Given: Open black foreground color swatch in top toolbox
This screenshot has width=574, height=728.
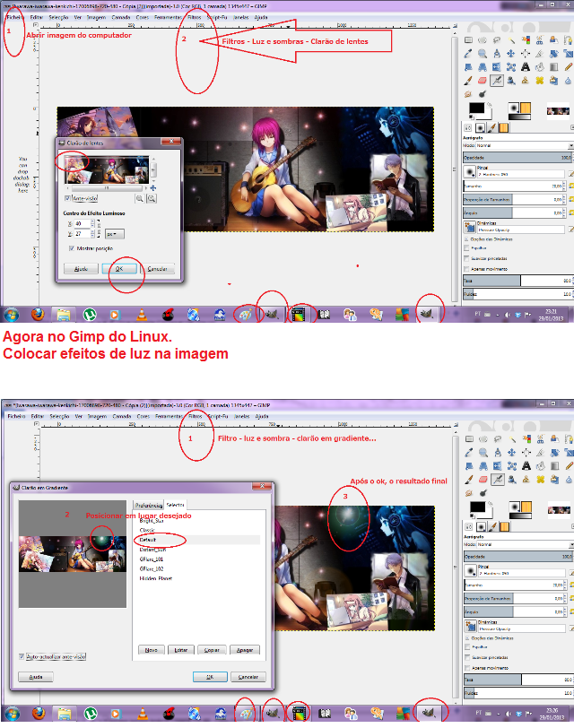Looking at the screenshot, I should coord(476,108).
